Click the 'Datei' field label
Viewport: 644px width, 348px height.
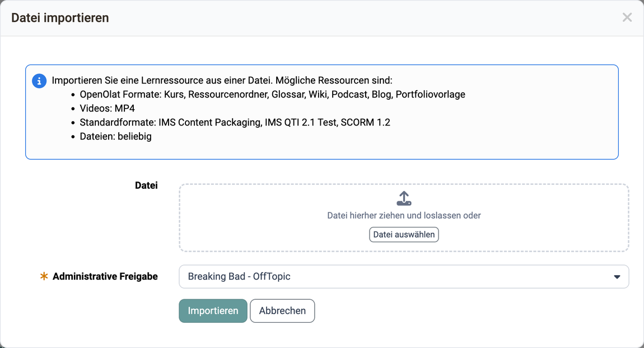[x=146, y=185]
